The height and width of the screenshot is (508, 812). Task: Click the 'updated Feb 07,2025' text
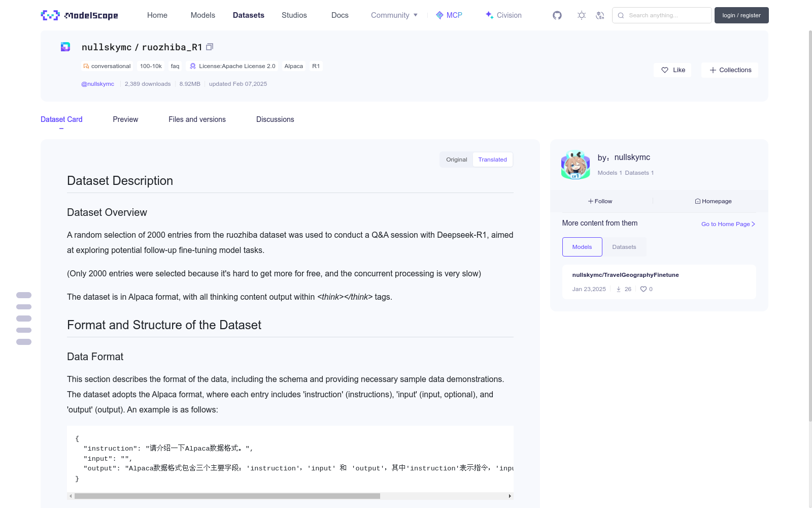238,84
